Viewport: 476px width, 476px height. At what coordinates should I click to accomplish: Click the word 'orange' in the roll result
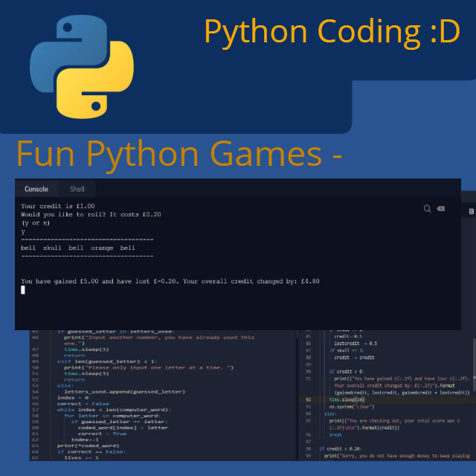(102, 248)
